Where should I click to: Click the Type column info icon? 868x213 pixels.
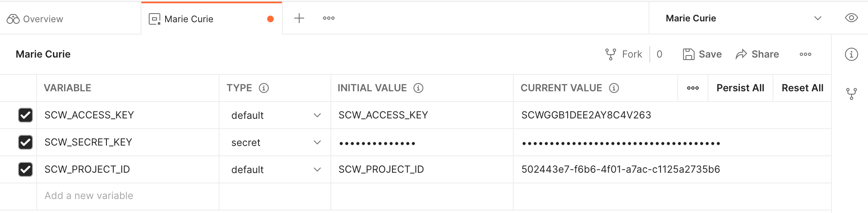tap(264, 88)
